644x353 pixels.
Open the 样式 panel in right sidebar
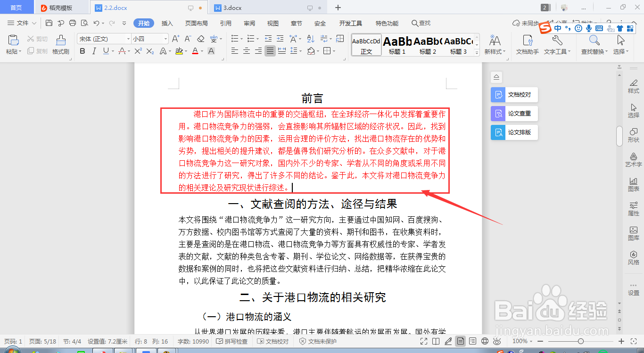pyautogui.click(x=634, y=86)
